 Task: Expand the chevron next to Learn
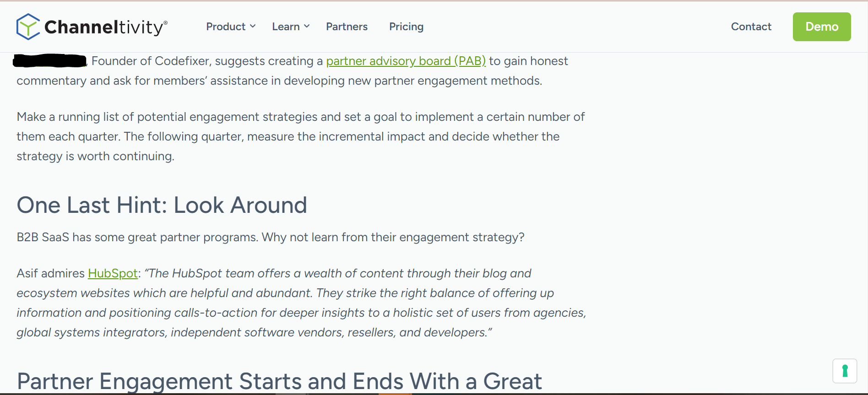pyautogui.click(x=307, y=27)
